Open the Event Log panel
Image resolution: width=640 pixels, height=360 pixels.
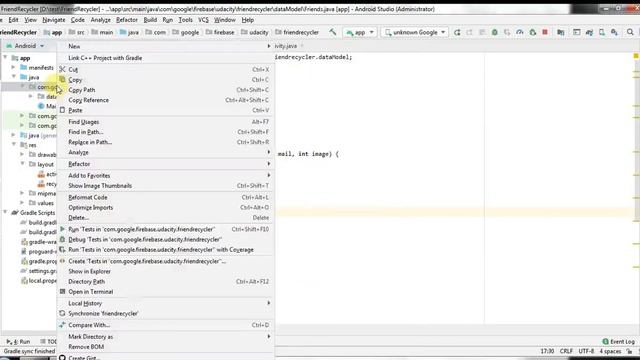618,342
